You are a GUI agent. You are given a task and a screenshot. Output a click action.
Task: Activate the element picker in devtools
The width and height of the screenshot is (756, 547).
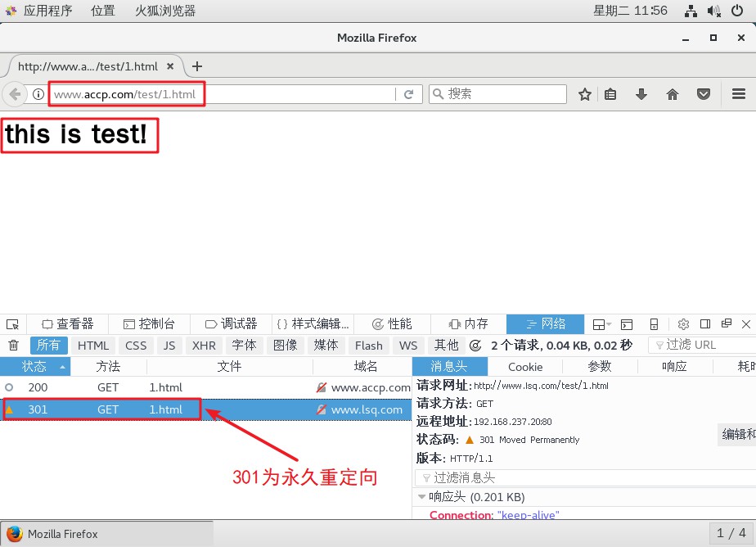[12, 324]
